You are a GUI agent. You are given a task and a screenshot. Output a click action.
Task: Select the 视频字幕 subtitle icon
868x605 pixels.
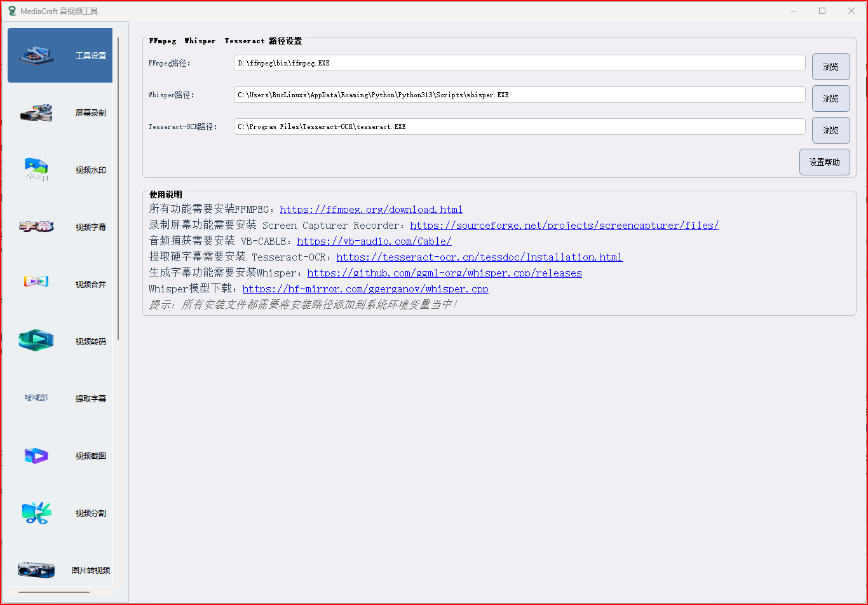click(x=37, y=227)
